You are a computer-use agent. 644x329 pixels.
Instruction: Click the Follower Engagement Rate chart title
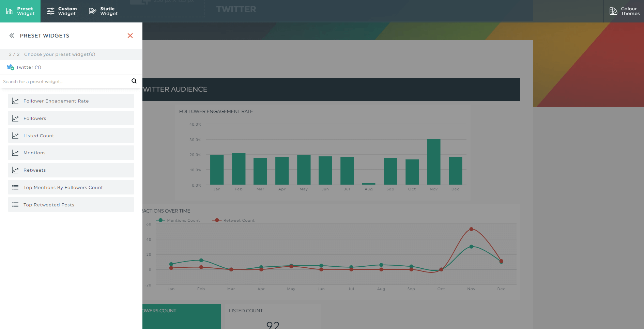tap(216, 111)
